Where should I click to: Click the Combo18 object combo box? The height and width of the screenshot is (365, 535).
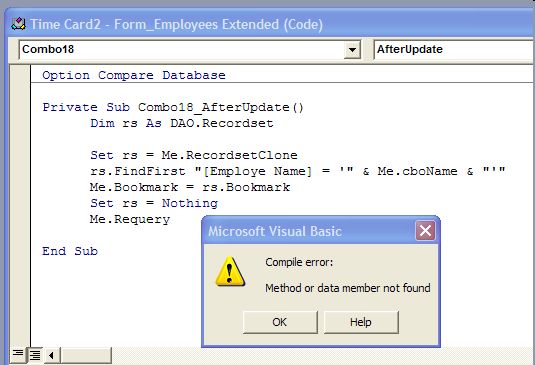pyautogui.click(x=190, y=50)
